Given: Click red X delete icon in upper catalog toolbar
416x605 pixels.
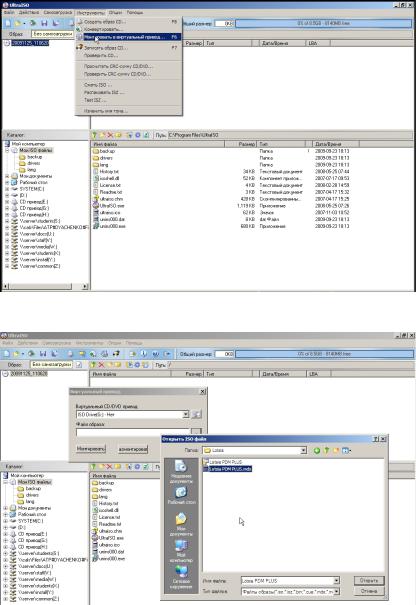Looking at the screenshot, I should tap(110, 135).
